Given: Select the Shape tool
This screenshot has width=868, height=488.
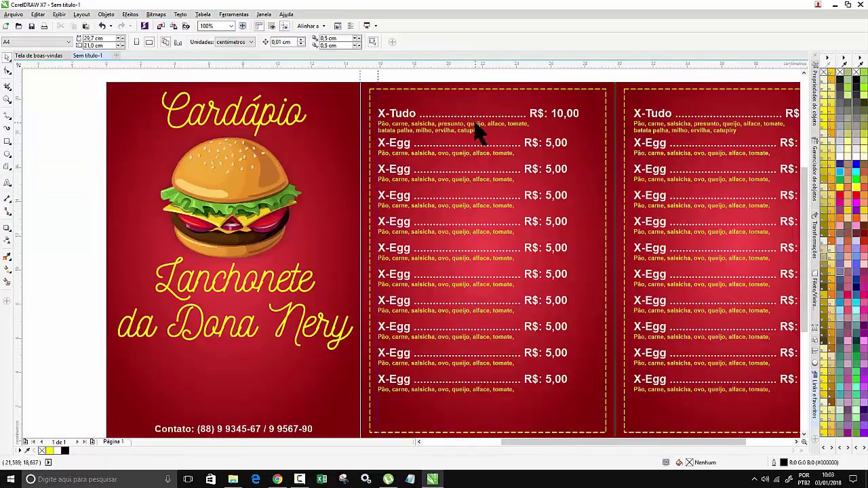Looking at the screenshot, I should click(7, 70).
